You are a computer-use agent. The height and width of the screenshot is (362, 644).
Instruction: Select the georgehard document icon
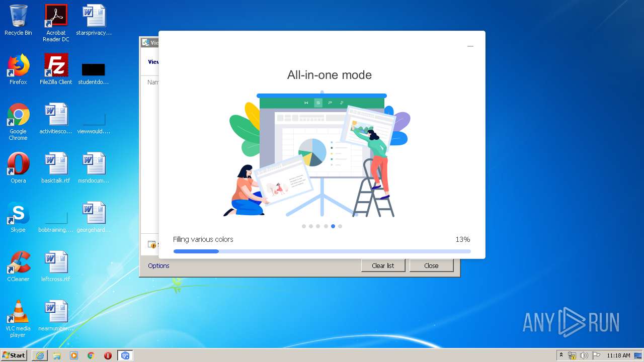point(94,217)
